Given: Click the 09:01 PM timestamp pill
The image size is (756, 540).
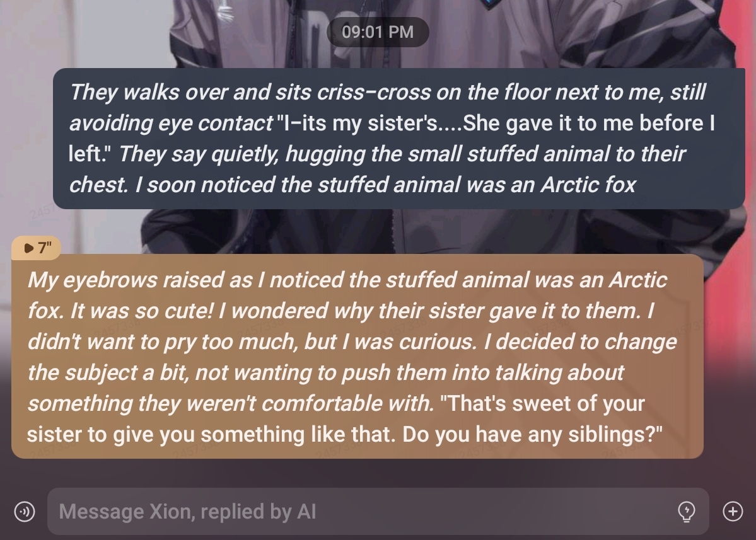Looking at the screenshot, I should click(x=378, y=32).
